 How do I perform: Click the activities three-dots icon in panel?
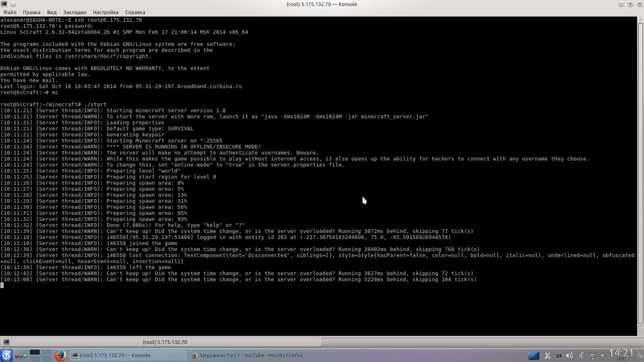21,355
